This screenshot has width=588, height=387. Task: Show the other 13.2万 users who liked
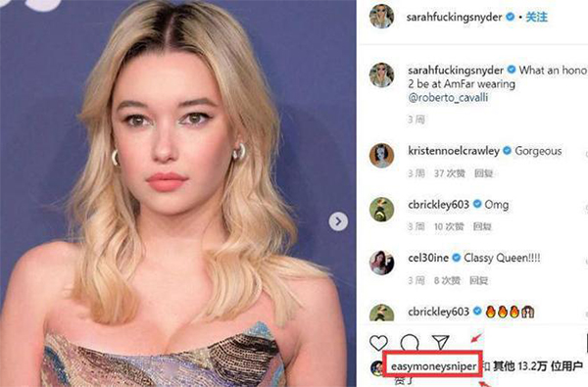(x=538, y=366)
